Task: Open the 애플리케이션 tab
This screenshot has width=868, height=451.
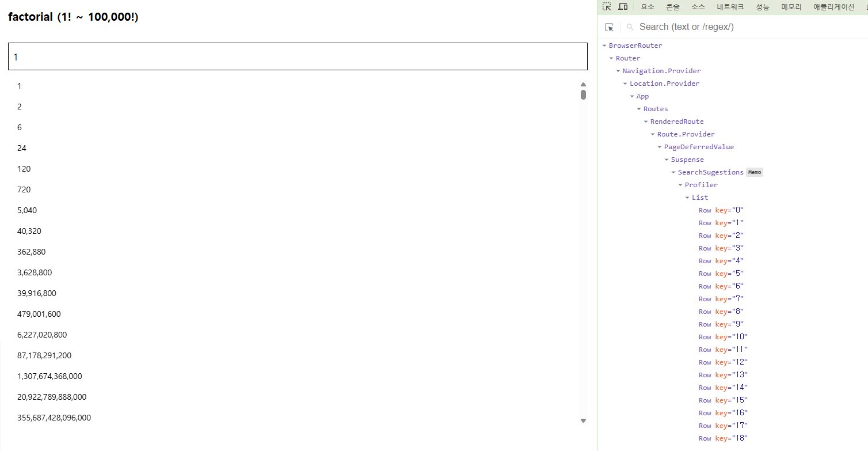Action: point(834,7)
